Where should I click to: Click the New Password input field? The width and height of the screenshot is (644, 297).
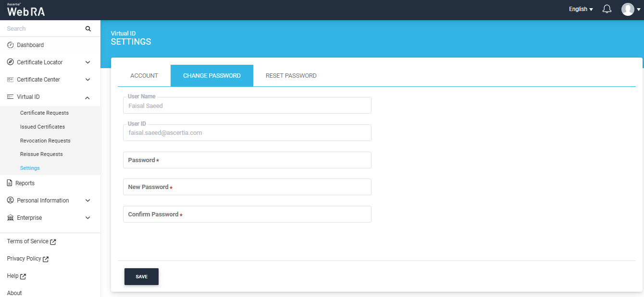[x=247, y=187]
